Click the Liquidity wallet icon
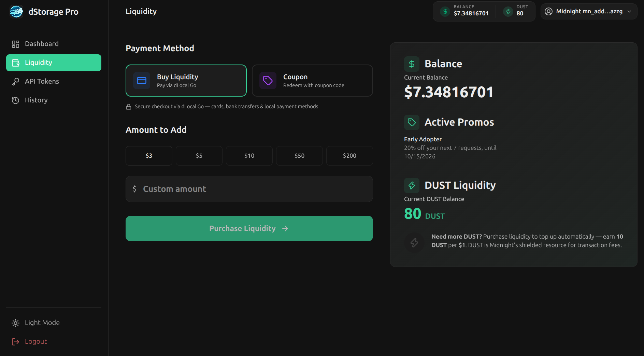The width and height of the screenshot is (644, 356). pyautogui.click(x=15, y=63)
